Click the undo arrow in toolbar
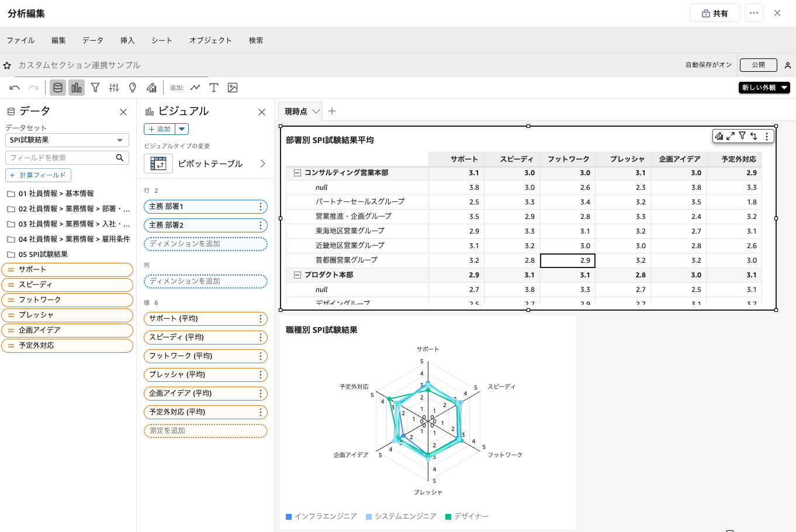The width and height of the screenshot is (796, 532). coord(15,88)
